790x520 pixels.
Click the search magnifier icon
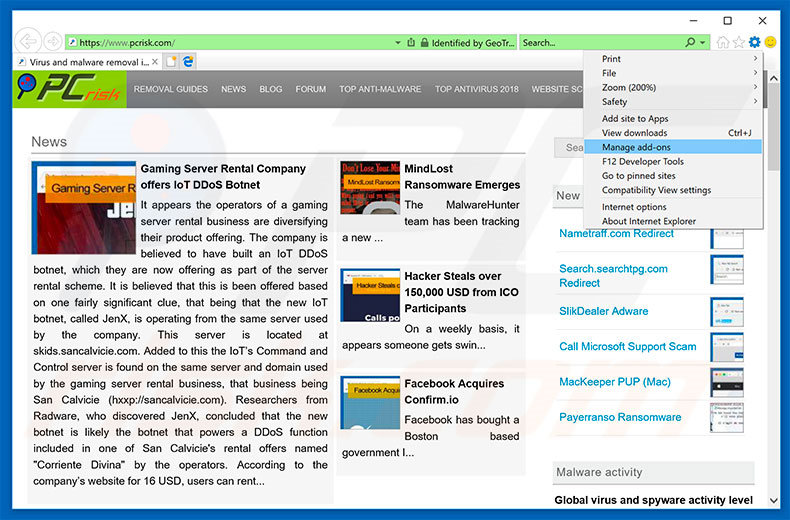tap(690, 42)
